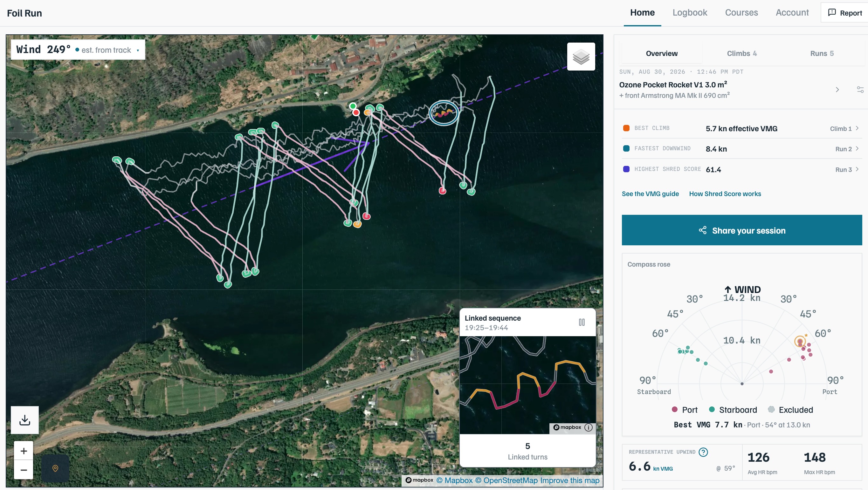The height and width of the screenshot is (490, 868).
Task: Open How Shred Score works link
Action: (725, 194)
